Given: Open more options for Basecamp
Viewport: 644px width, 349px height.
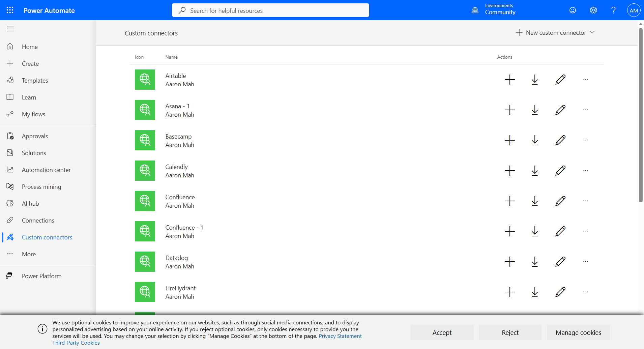Looking at the screenshot, I should (586, 140).
